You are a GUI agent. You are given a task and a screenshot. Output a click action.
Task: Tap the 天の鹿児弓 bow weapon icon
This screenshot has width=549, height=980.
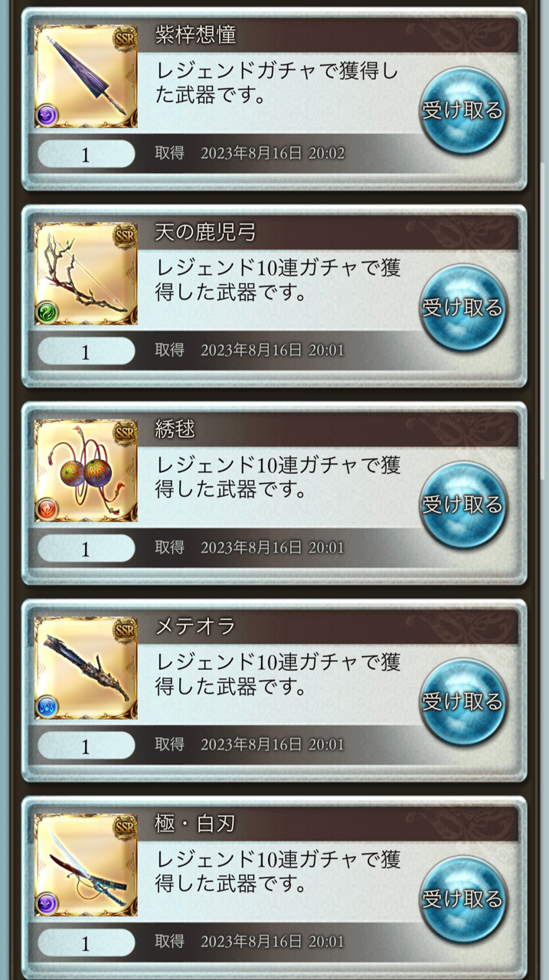tap(86, 273)
